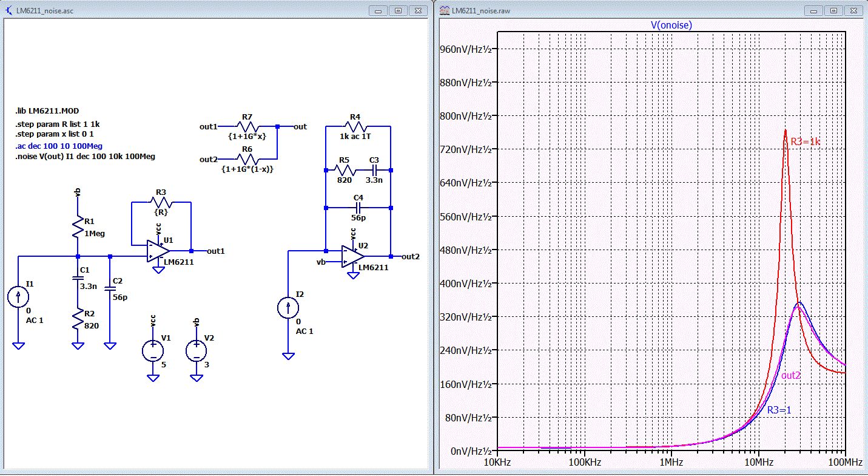This screenshot has width=868, height=476.
Task: Select the I2 current source symbol
Action: [288, 308]
